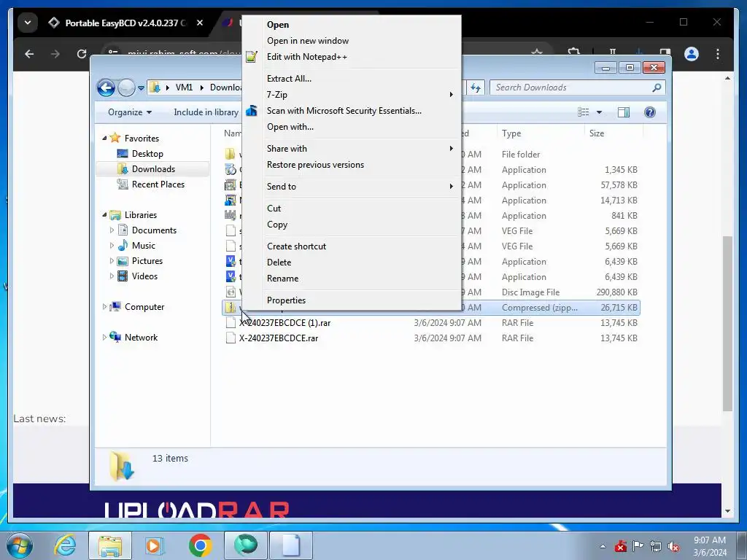
Task: Open the Windows Start menu
Action: click(x=20, y=545)
